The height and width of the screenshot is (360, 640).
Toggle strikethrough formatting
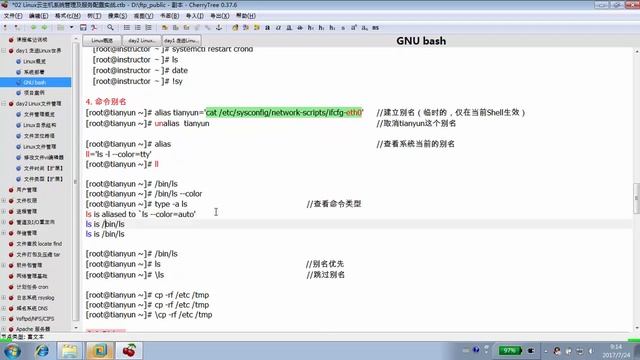tap(300, 28)
